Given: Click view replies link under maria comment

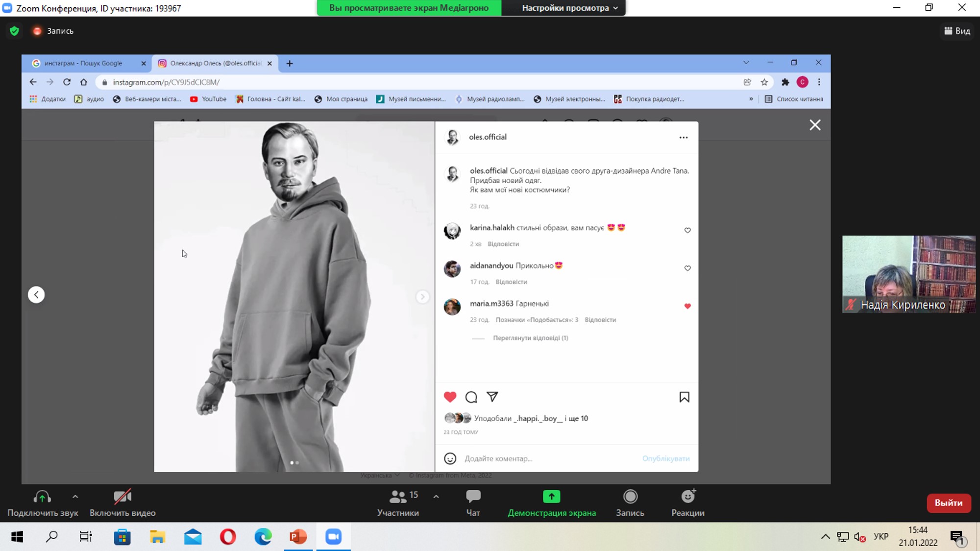Looking at the screenshot, I should (x=530, y=338).
